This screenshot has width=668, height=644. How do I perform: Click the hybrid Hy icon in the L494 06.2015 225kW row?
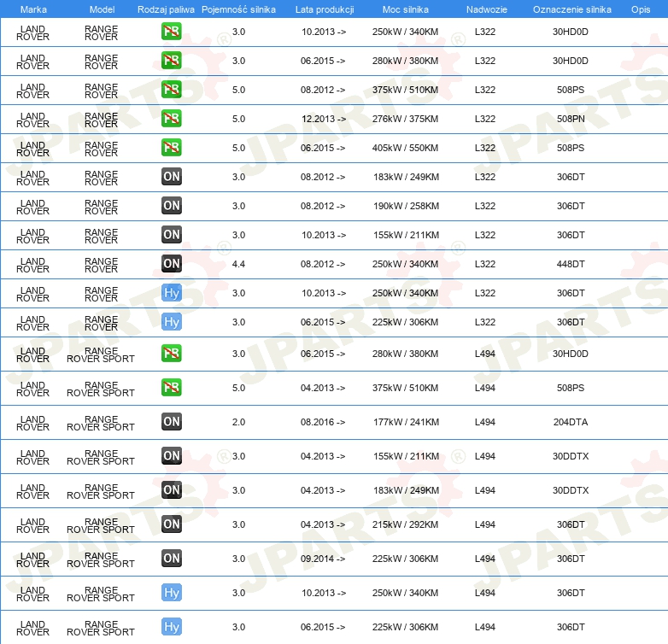click(171, 626)
